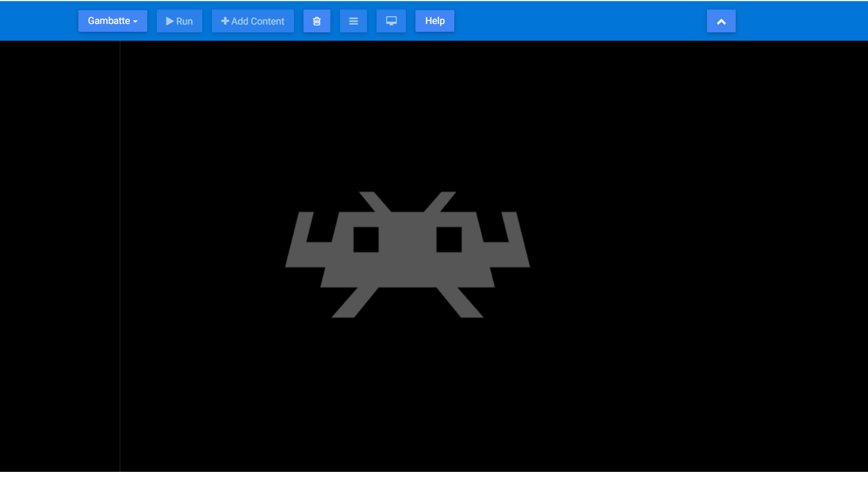Click the monitor fullscreen icon
868x500 pixels.
pyautogui.click(x=391, y=21)
